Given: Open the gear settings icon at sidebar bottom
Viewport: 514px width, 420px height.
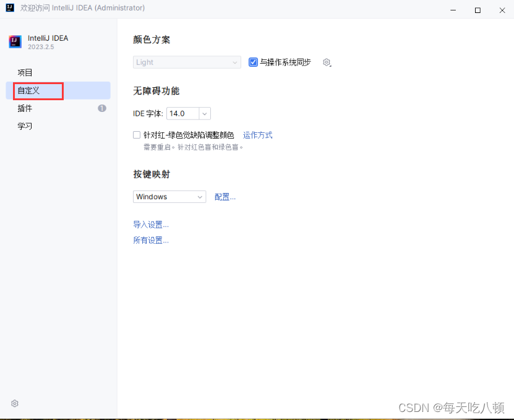Looking at the screenshot, I should point(15,403).
